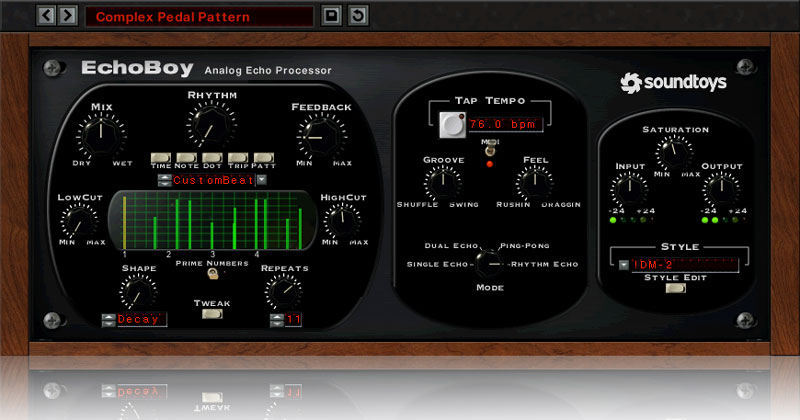The image size is (800, 420).
Task: Select the Time rhythm mode
Action: coord(161,158)
